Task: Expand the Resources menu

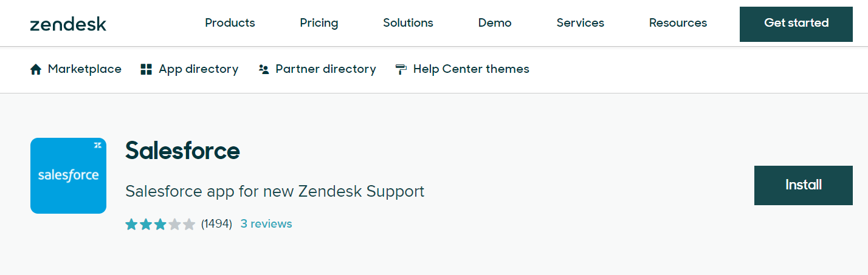Action: 678,23
